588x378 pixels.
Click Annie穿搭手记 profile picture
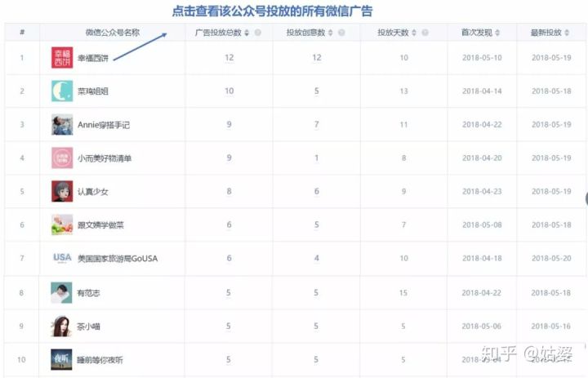pyautogui.click(x=62, y=124)
